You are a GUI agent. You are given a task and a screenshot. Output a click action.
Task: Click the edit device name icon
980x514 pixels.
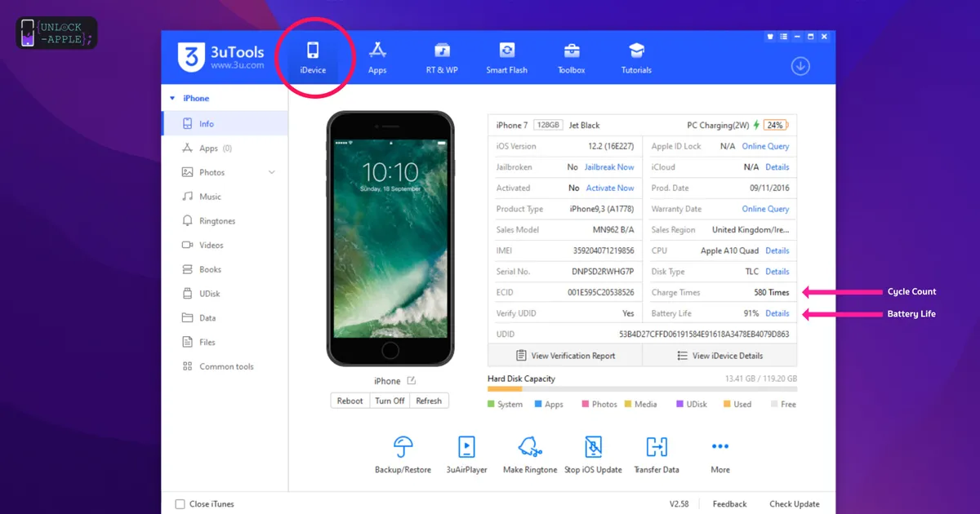pos(412,381)
